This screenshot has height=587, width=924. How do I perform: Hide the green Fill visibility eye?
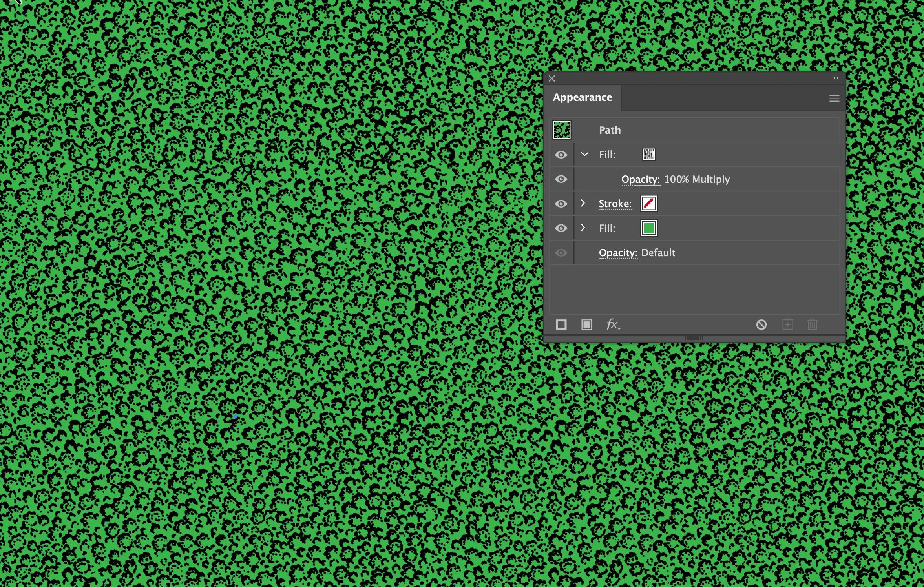point(561,228)
